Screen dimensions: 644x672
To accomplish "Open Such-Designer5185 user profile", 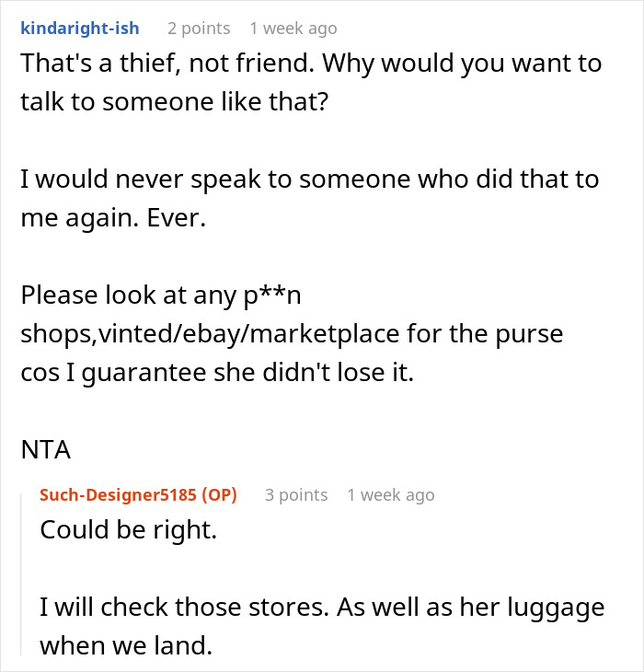I will tap(118, 495).
